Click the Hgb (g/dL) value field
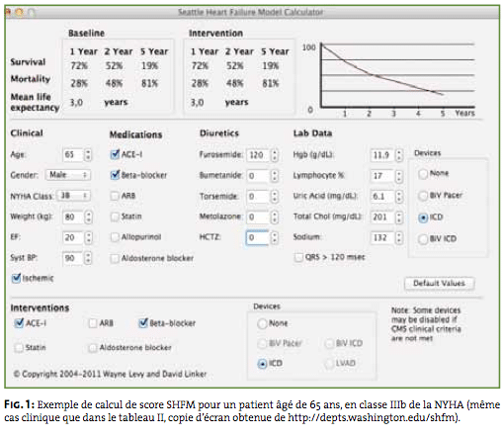 382,155
